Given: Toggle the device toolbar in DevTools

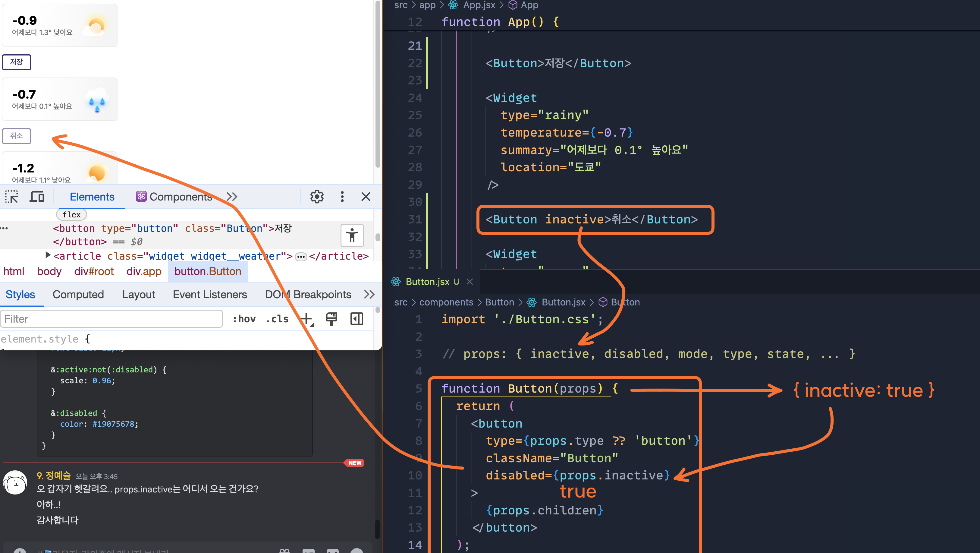Looking at the screenshot, I should pyautogui.click(x=36, y=196).
